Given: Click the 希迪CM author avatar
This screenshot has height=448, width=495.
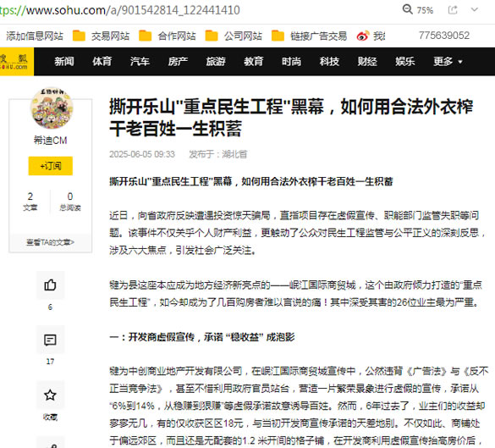Looking at the screenshot, I should pos(52,108).
